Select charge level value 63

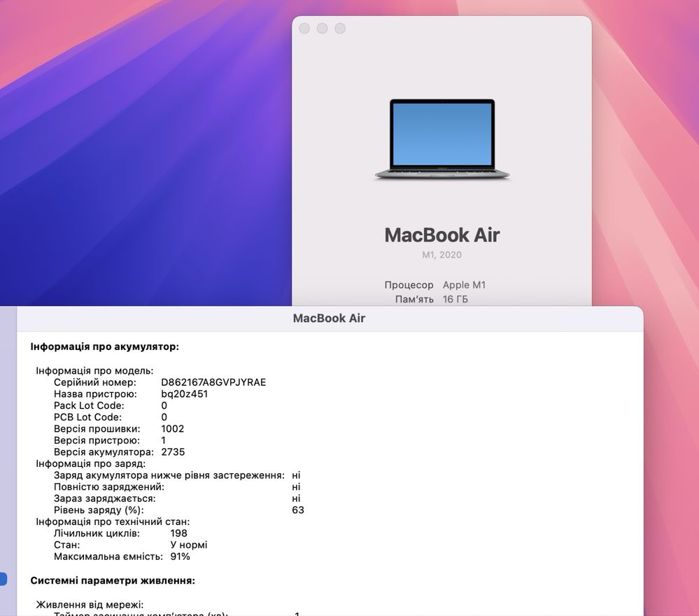coord(298,510)
